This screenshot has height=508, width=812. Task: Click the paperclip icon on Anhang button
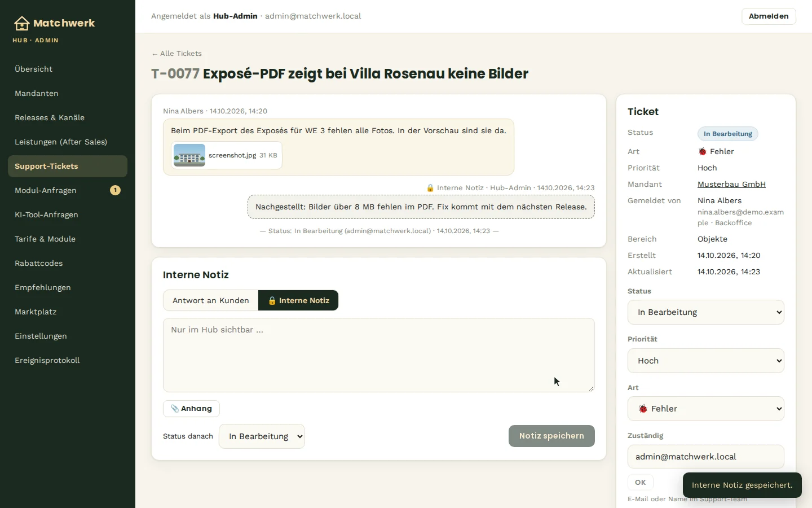coord(175,409)
